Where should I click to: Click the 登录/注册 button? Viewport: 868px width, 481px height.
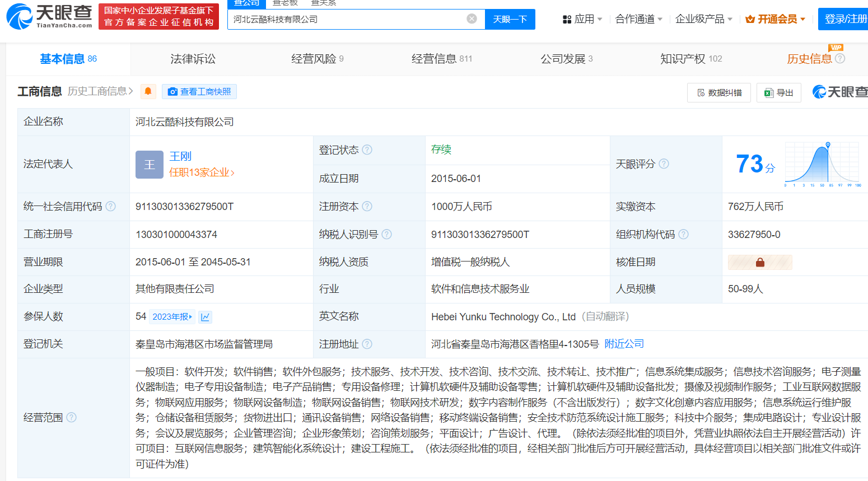pos(843,19)
